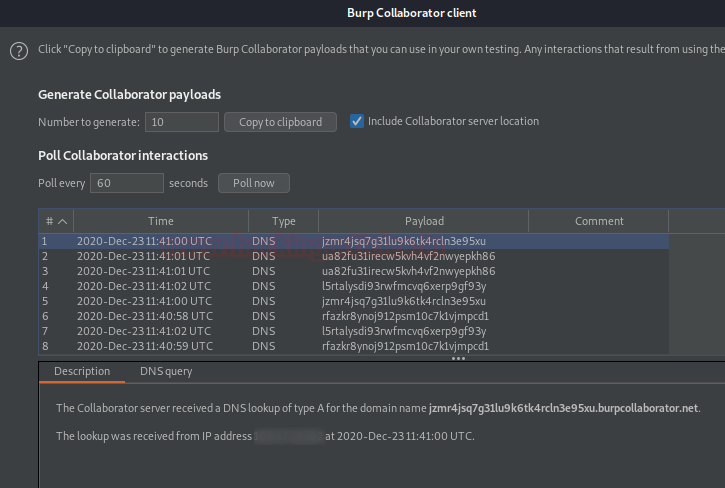Viewport: 725px width, 488px height.
Task: Toggle Include Collaborator server location checkbox
Action: [x=357, y=121]
